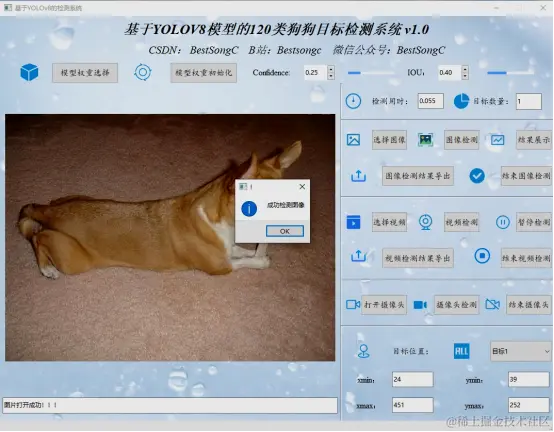Screen dimensions: 554x432
Task: Click the 目标数量 field showing 1
Action: pos(529,101)
